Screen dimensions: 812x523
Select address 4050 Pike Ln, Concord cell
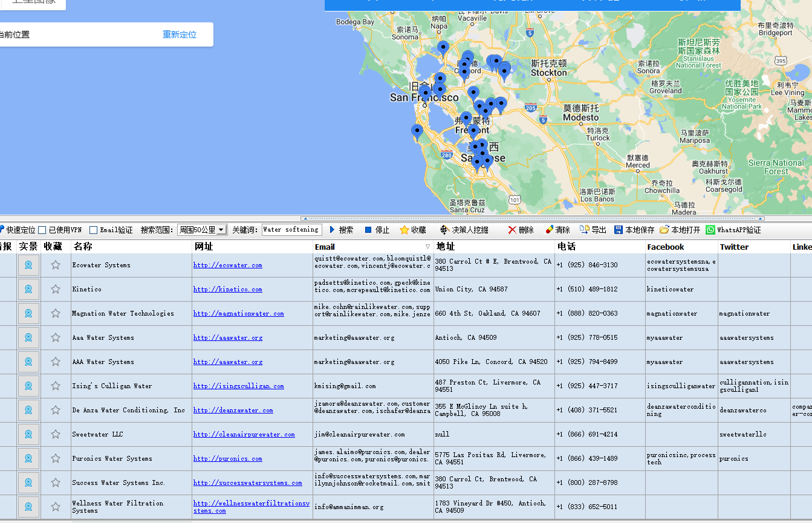point(494,362)
